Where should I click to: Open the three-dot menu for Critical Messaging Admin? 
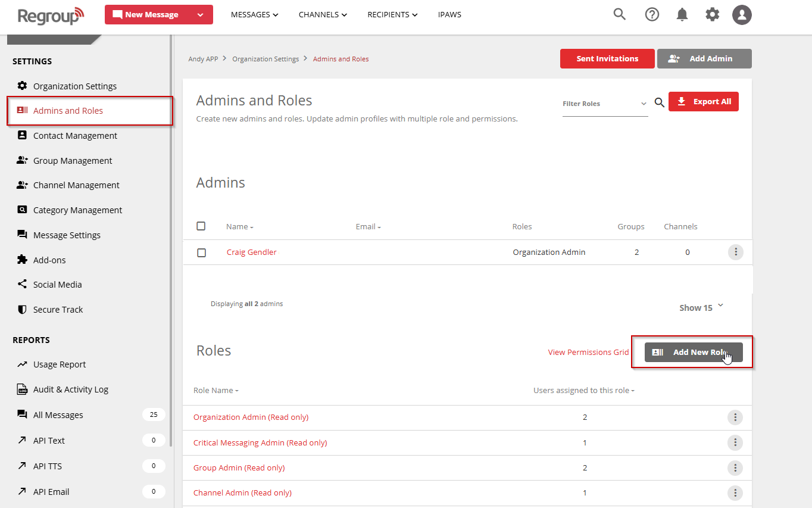pyautogui.click(x=735, y=442)
